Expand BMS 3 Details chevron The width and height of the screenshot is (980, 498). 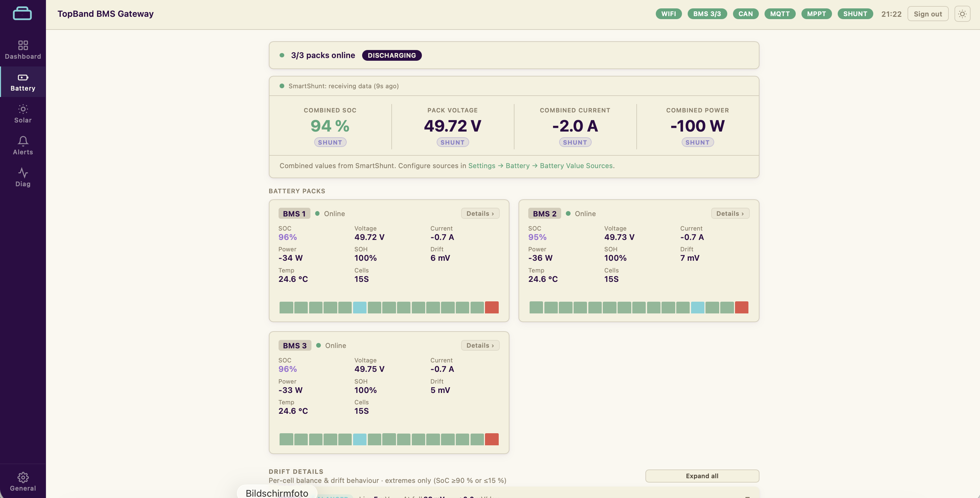(480, 345)
